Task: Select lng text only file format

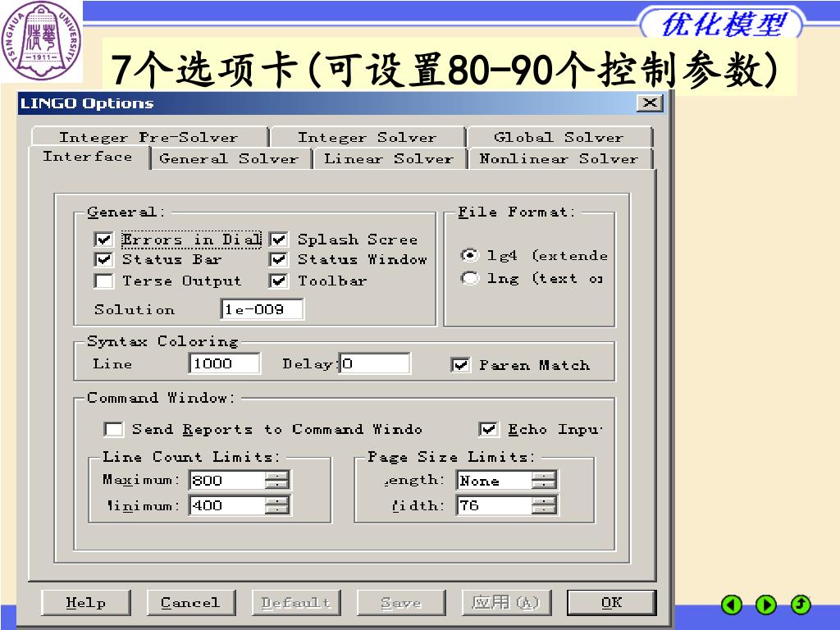Action: (469, 278)
